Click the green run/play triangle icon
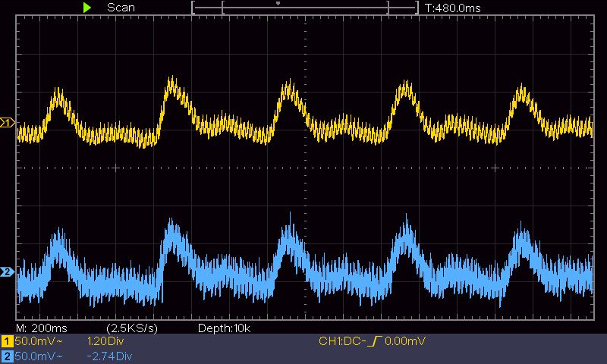607x364 pixels. (87, 8)
